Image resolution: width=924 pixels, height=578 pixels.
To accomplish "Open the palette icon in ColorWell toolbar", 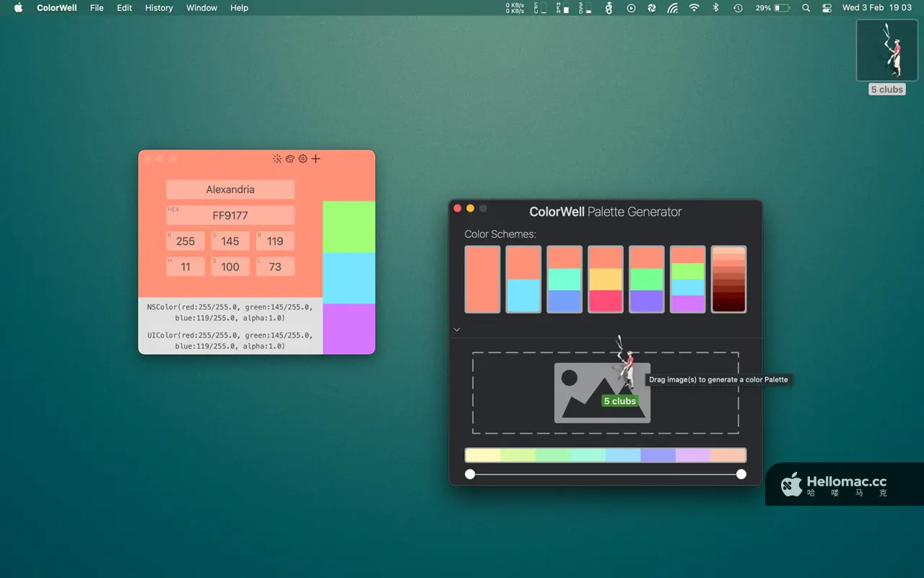I will click(x=290, y=159).
